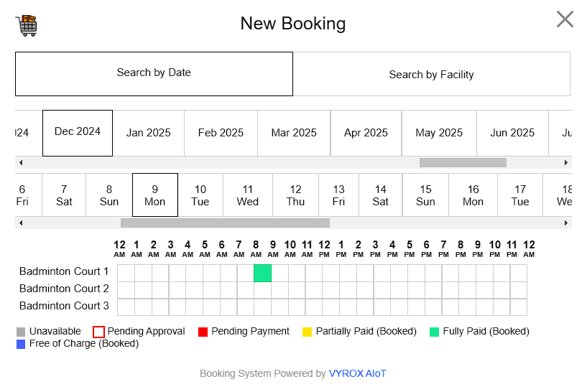This screenshot has height=392, width=587.
Task: Open the shopping cart icon
Action: point(27,25)
